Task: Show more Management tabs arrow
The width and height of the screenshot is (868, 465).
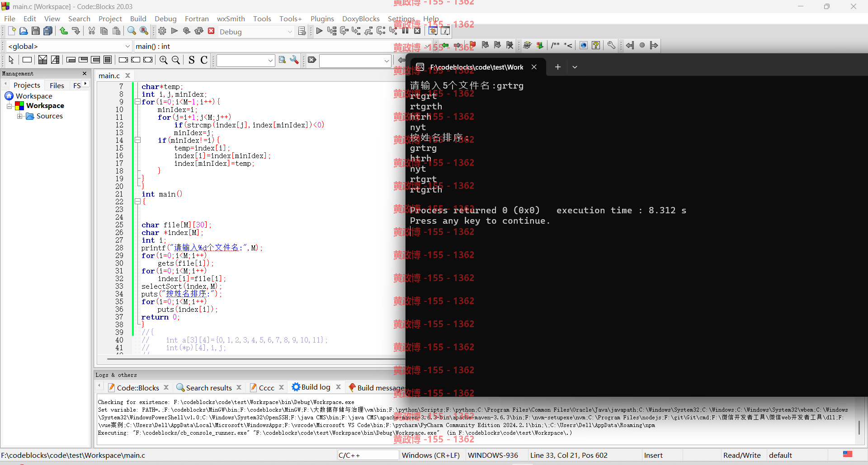Action: pyautogui.click(x=85, y=84)
